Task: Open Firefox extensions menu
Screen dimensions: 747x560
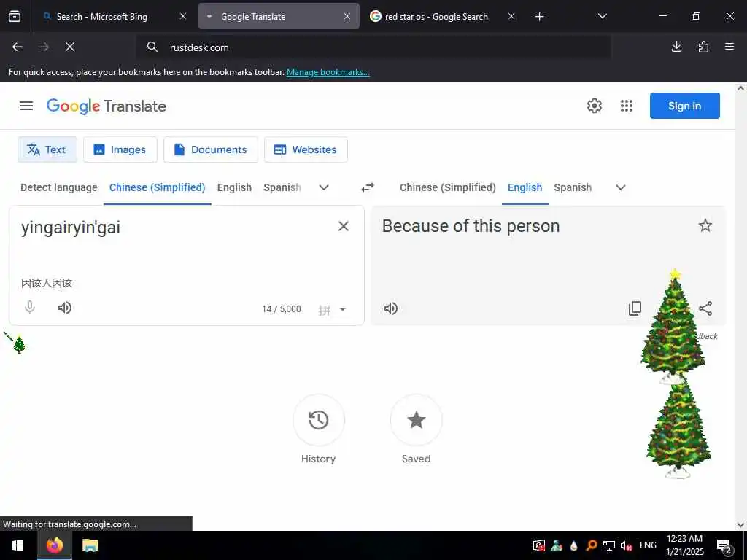Action: coord(703,47)
